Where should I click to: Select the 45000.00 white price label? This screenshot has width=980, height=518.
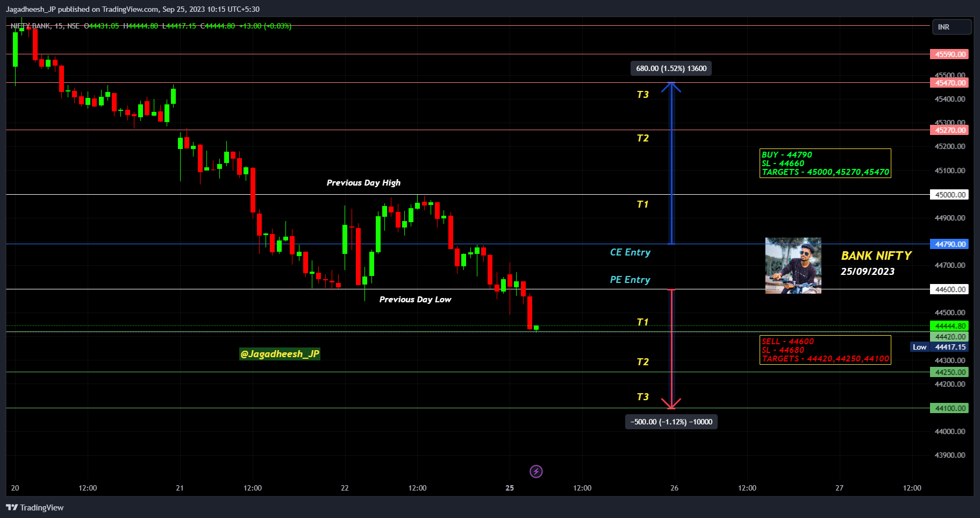(949, 195)
